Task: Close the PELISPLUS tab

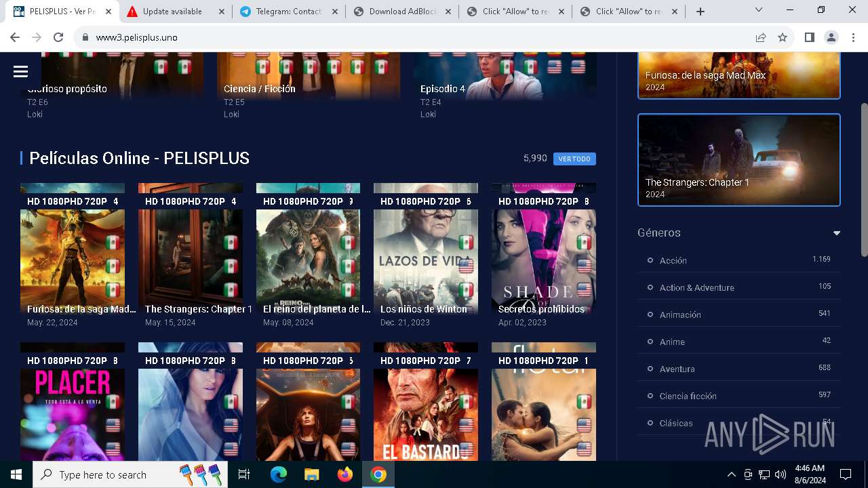Action: tap(107, 12)
